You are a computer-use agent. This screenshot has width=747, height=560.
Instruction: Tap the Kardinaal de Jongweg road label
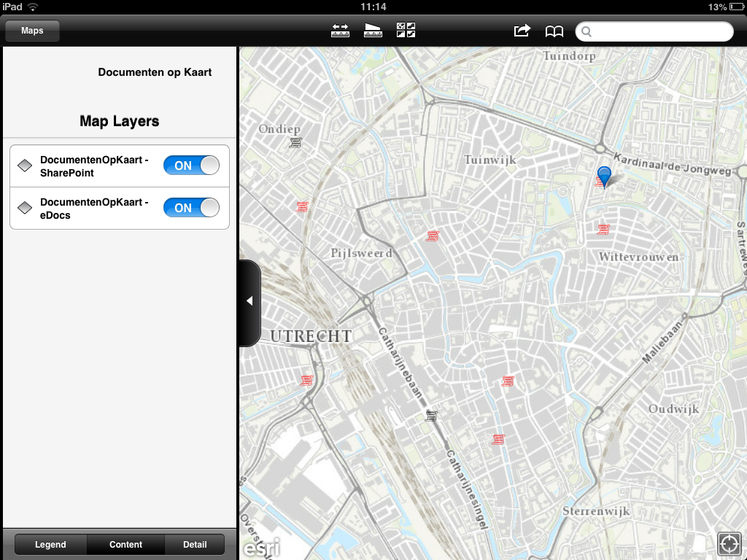tap(672, 164)
